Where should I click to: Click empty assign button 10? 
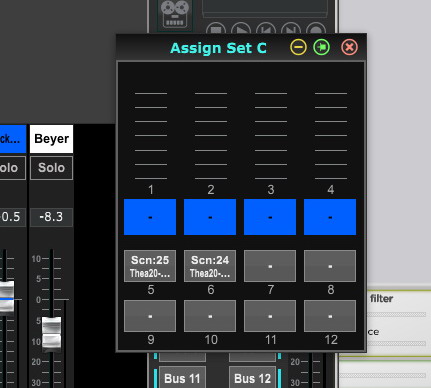pyautogui.click(x=210, y=316)
